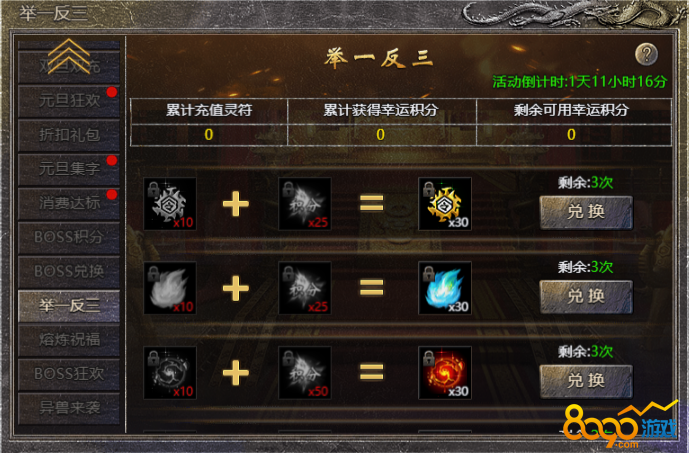Click the red fire swirl reward icon

[x=445, y=373]
